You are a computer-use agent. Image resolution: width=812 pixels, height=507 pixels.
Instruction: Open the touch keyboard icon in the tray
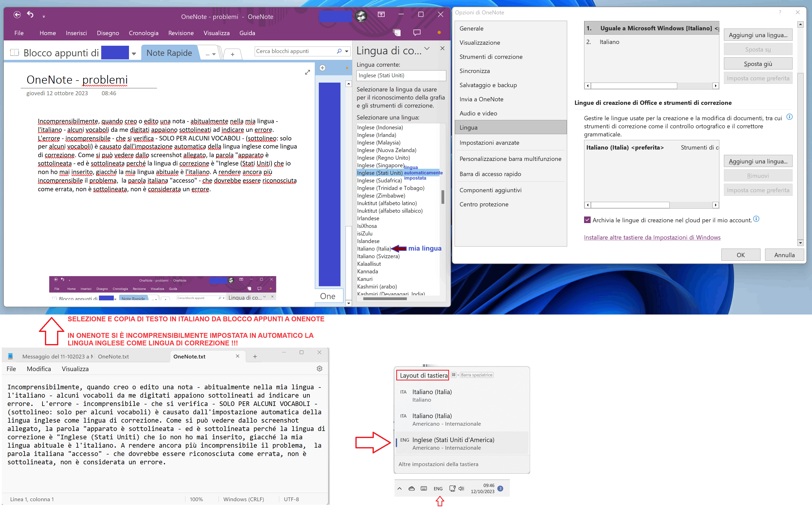424,489
